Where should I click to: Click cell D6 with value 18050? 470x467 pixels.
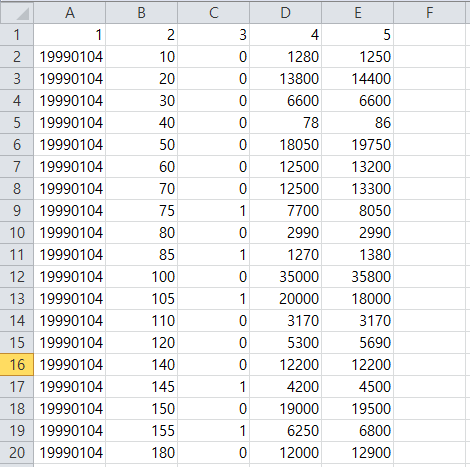coord(286,145)
